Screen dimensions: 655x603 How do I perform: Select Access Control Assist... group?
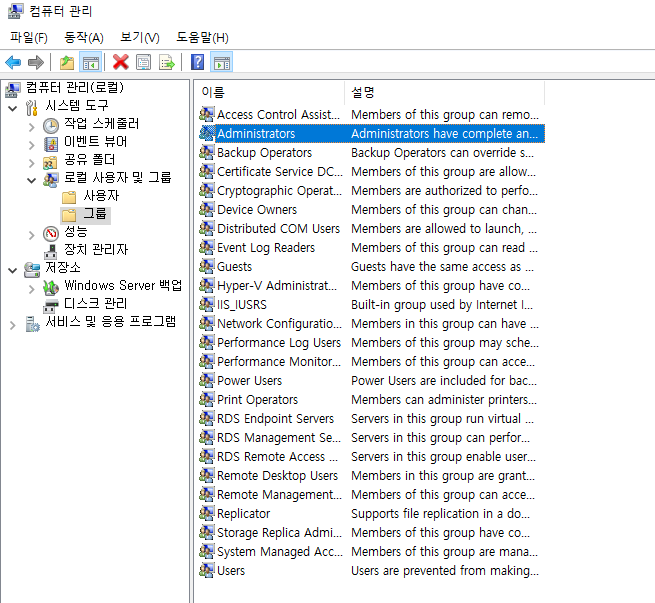tap(279, 114)
